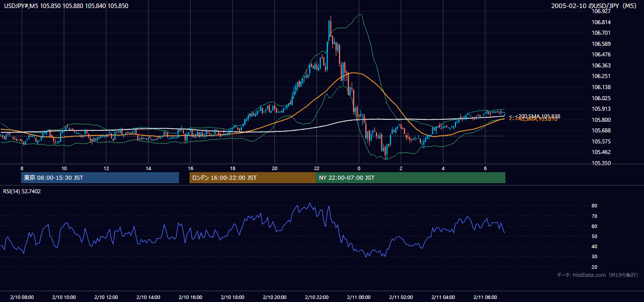
Task: Click the 106.476 price axis label
Action: pos(601,54)
